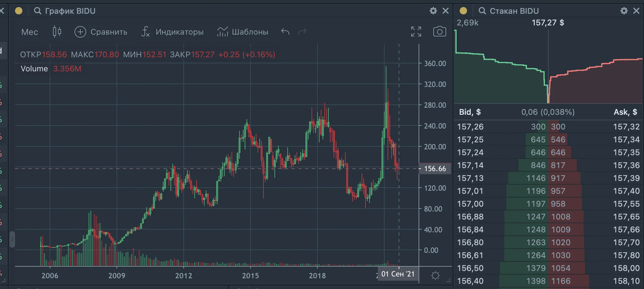Screen dimensions: 644x289
Task: Select ask price 157,40
Action: click(626, 191)
